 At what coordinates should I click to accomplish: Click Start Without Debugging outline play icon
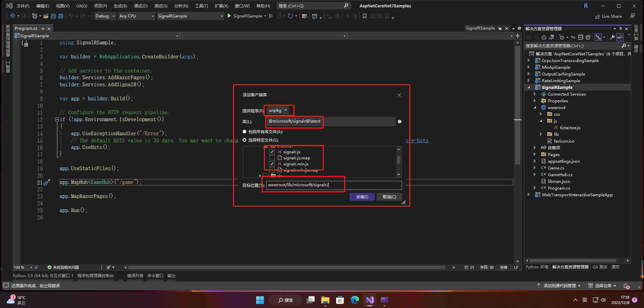pyautogui.click(x=271, y=16)
